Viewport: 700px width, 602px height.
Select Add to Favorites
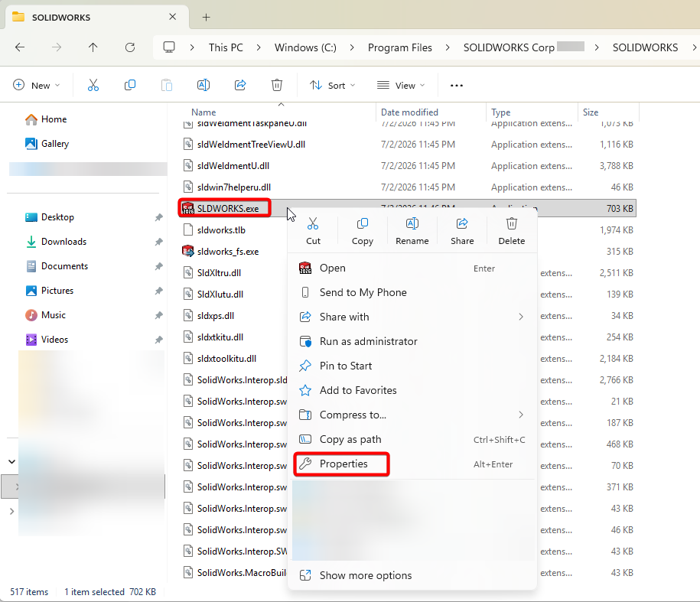pyautogui.click(x=412, y=390)
